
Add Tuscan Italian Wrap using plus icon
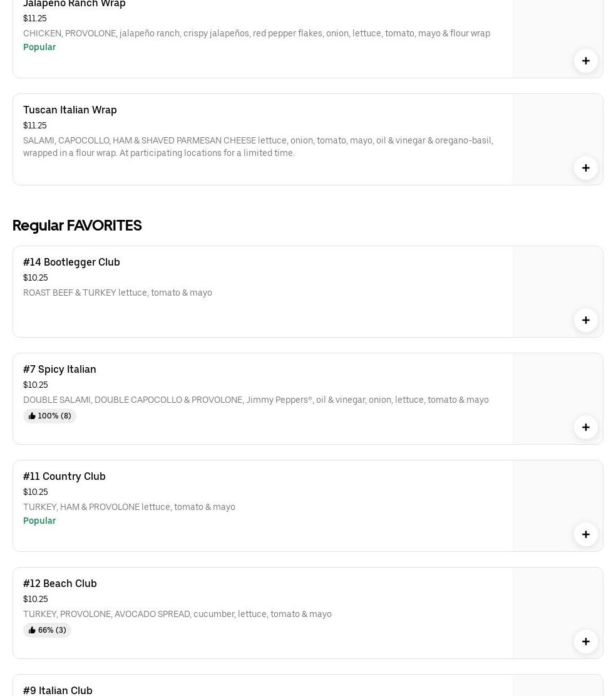(585, 168)
